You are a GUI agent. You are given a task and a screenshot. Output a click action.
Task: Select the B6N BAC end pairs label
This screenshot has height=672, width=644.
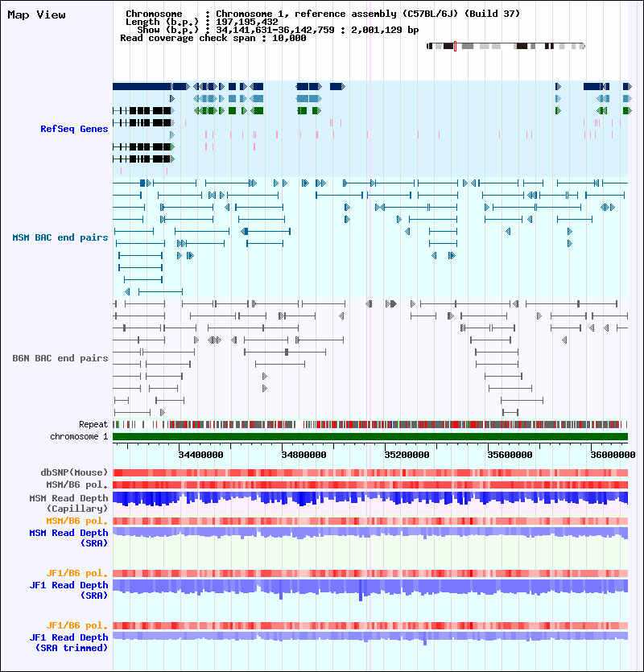click(60, 358)
